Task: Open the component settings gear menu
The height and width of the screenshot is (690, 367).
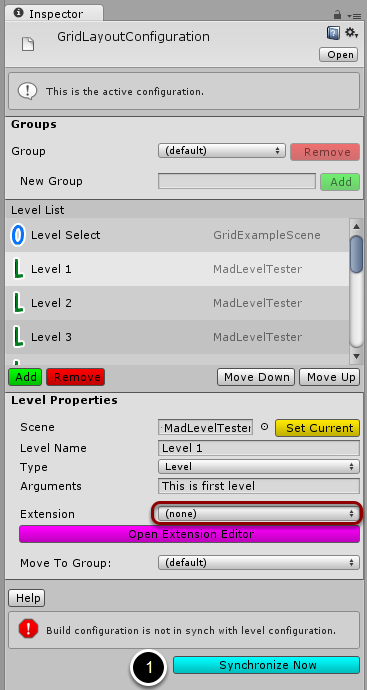Action: pyautogui.click(x=351, y=33)
